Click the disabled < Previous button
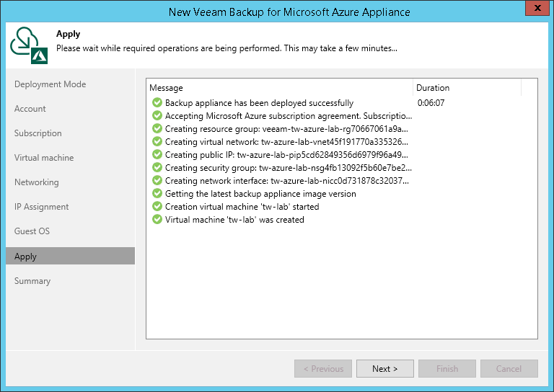 click(323, 369)
